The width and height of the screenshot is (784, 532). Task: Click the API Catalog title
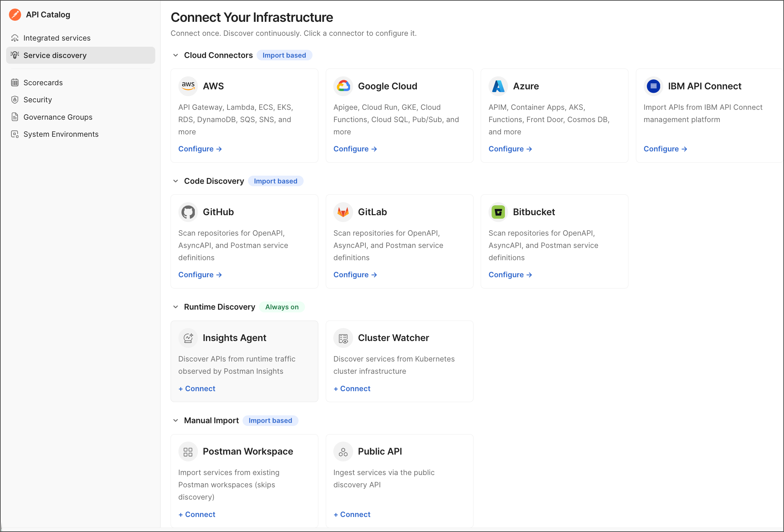tap(48, 15)
